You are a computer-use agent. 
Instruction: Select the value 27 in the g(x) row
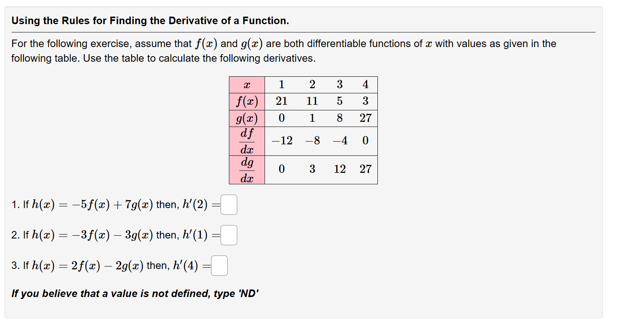[366, 118]
